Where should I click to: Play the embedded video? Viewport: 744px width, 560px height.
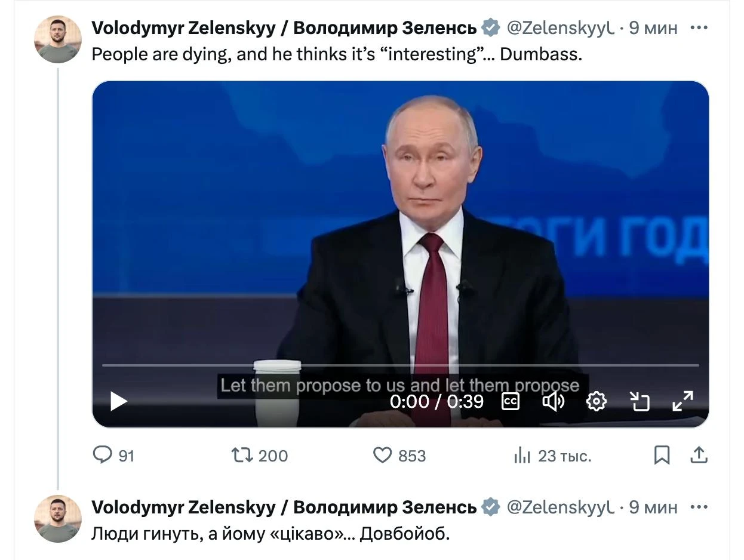point(119,401)
